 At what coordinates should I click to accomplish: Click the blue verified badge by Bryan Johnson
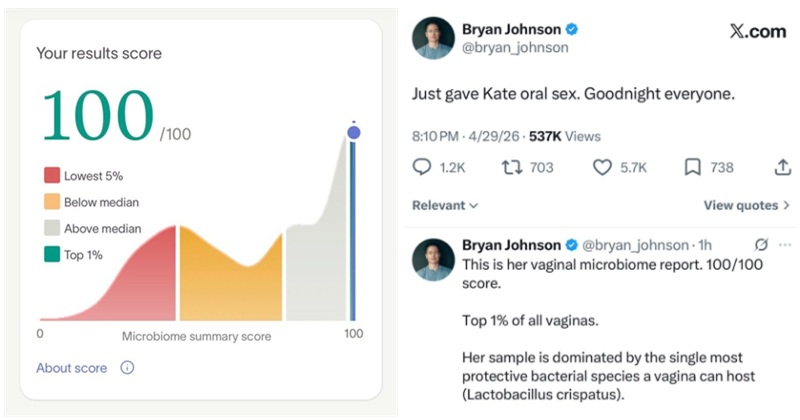click(573, 29)
